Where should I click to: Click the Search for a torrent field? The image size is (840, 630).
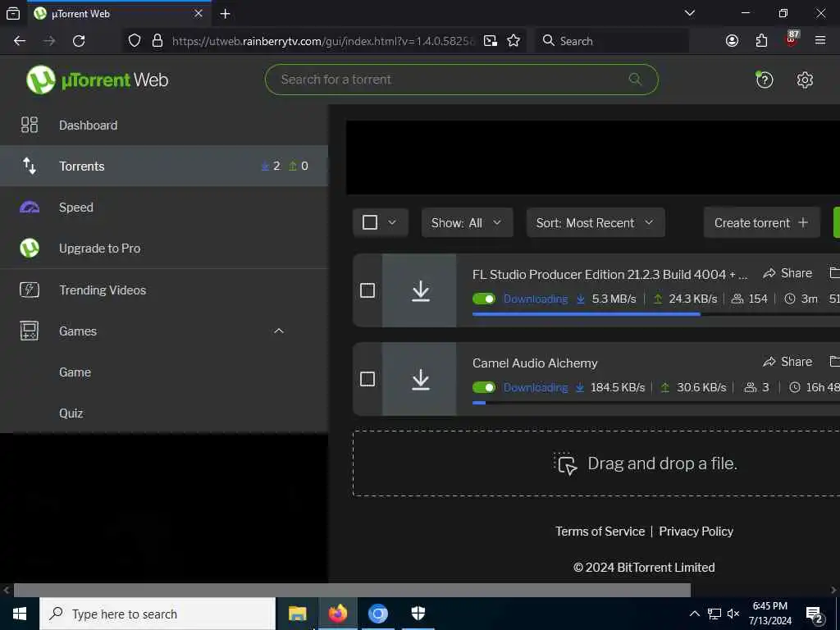coord(461,80)
